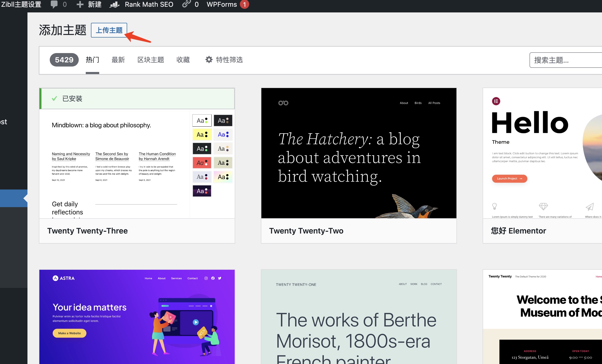The width and height of the screenshot is (602, 364).
Task: Click the gear icon for 特性筛选
Action: tap(209, 60)
